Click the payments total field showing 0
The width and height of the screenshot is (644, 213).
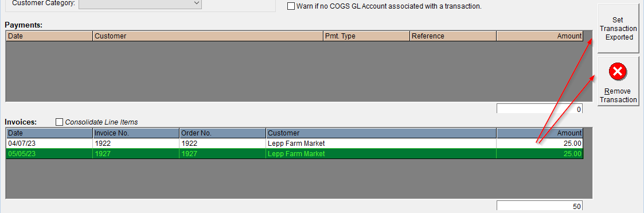pyautogui.click(x=539, y=109)
